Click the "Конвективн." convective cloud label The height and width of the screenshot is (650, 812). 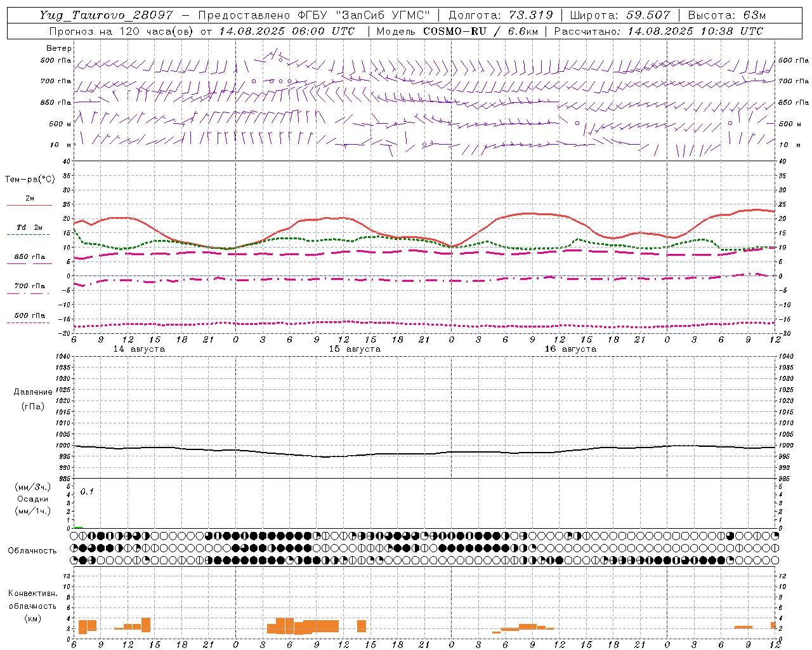click(33, 594)
